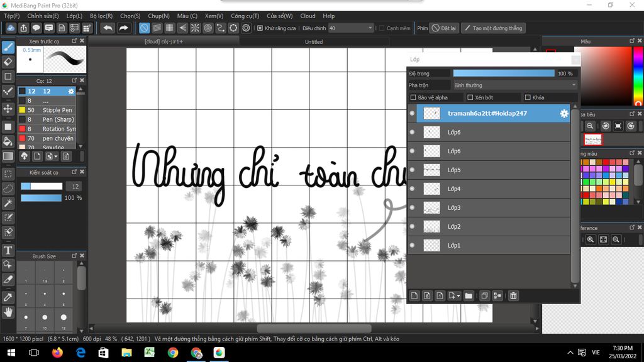Click the export share icon in toolbar

(23, 28)
